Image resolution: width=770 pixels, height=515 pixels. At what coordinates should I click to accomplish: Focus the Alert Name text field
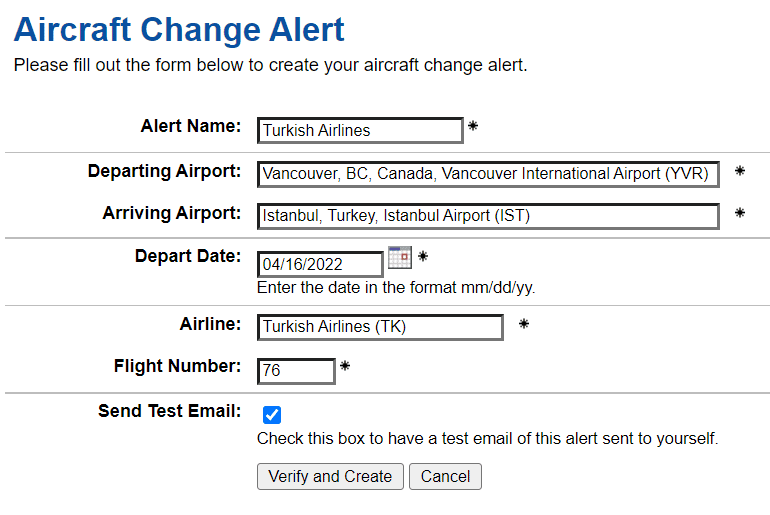(x=360, y=130)
